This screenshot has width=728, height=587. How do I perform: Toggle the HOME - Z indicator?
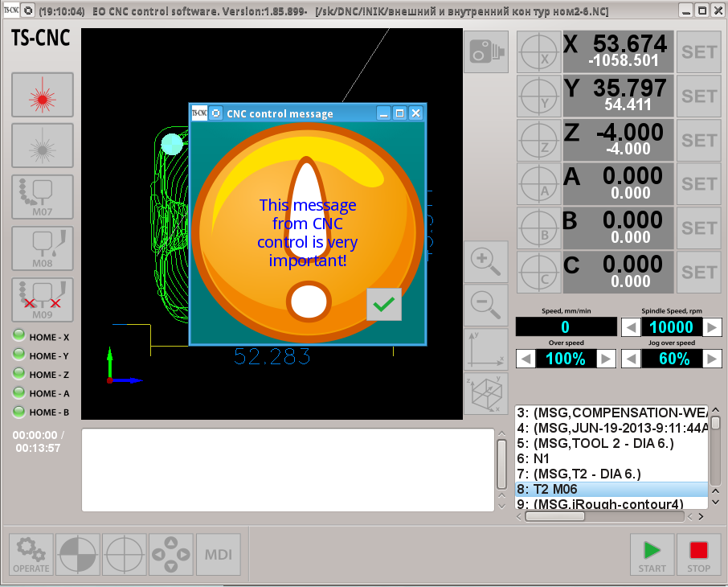(19, 374)
